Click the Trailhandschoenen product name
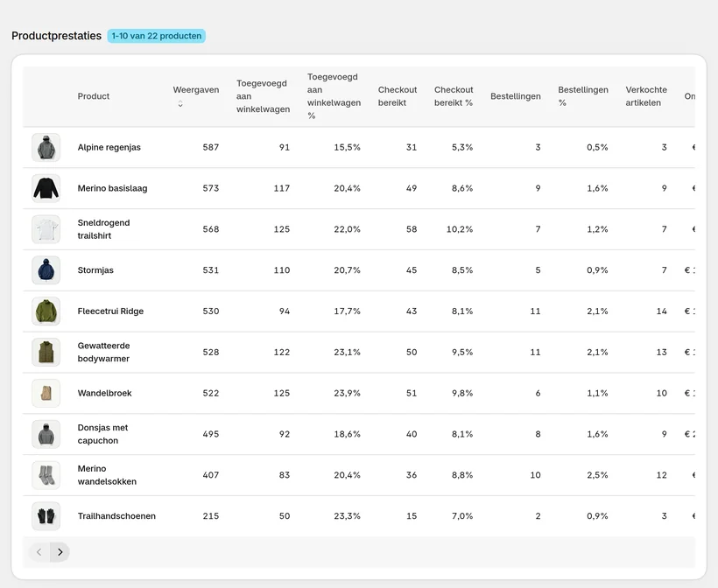Screen dimensions: 718x588 pos(116,515)
